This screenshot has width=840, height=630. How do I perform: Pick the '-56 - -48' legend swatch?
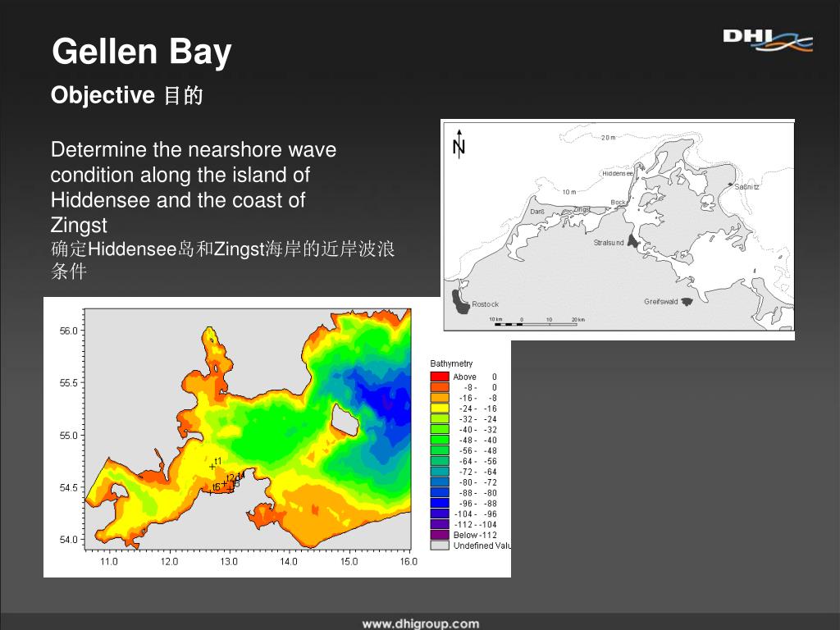coord(440,450)
